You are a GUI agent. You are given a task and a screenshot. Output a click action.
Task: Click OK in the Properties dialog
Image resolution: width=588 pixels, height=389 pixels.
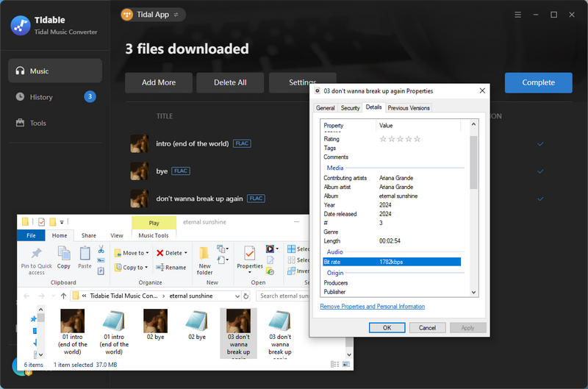tap(387, 328)
